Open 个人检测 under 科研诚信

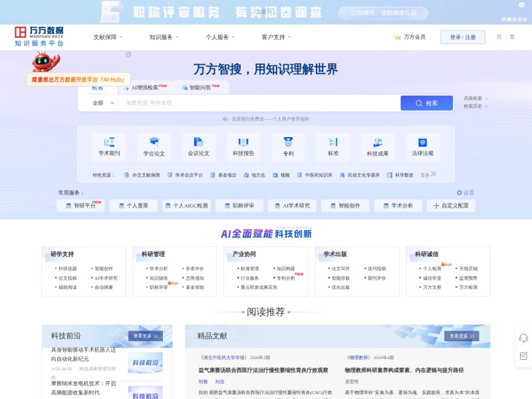point(432,269)
